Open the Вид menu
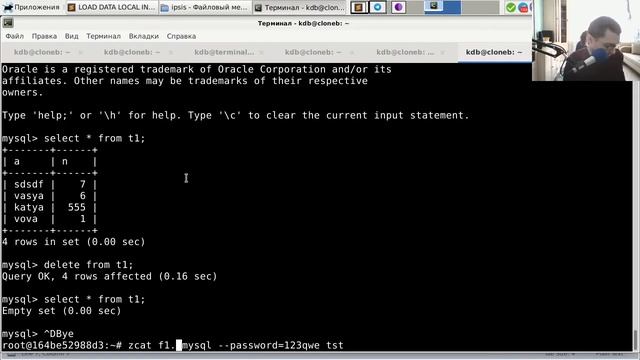640x360 pixels. 71,36
